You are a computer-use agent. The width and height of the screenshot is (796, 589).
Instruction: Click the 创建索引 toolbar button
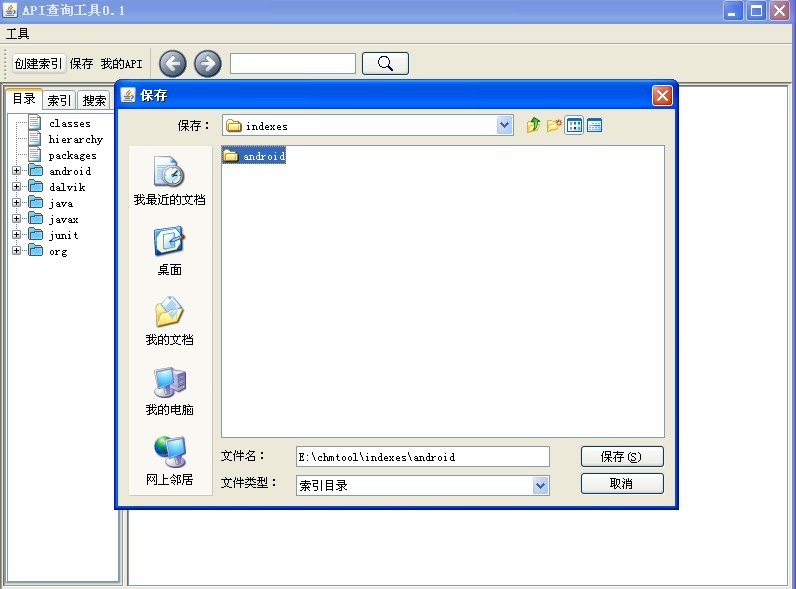[39, 63]
